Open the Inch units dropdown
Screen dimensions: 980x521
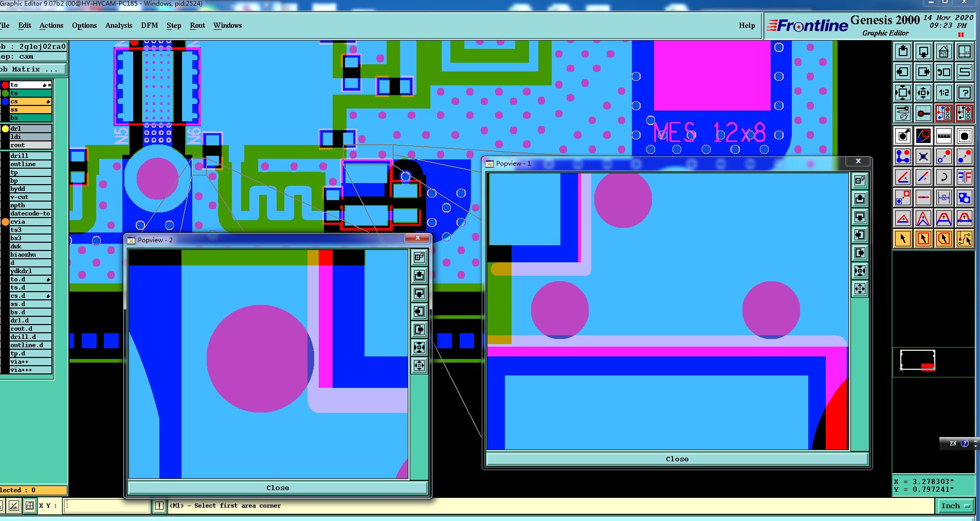[x=955, y=506]
